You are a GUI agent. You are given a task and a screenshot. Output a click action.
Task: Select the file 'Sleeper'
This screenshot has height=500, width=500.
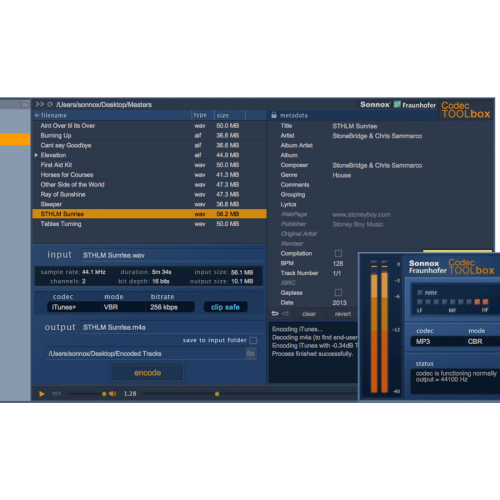(x=149, y=204)
